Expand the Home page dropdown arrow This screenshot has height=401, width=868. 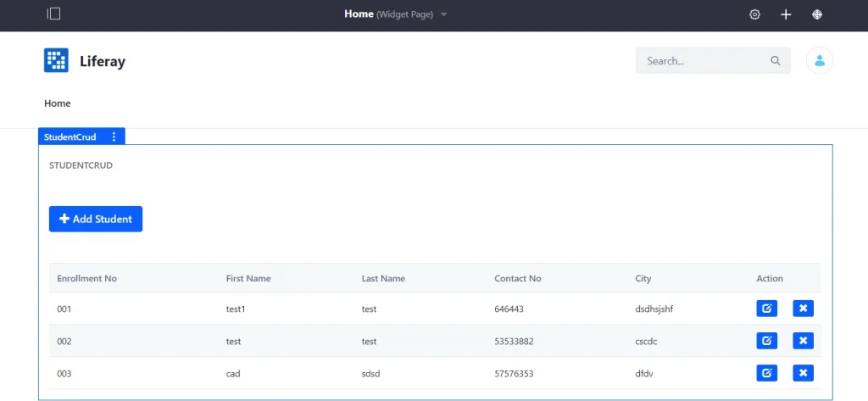click(x=443, y=15)
